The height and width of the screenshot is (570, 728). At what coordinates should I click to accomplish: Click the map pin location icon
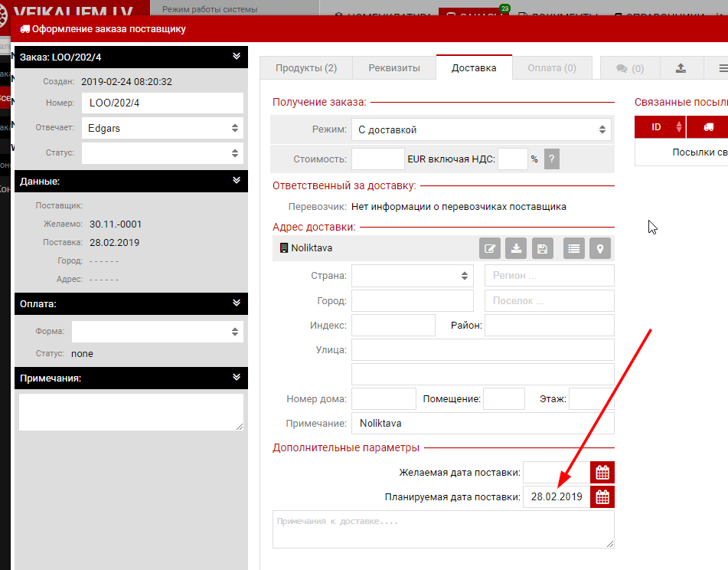tap(600, 248)
